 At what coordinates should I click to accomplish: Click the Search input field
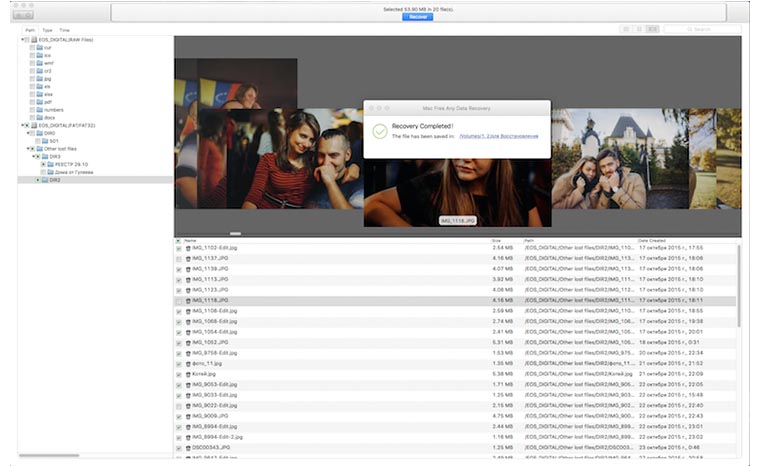pos(702,30)
